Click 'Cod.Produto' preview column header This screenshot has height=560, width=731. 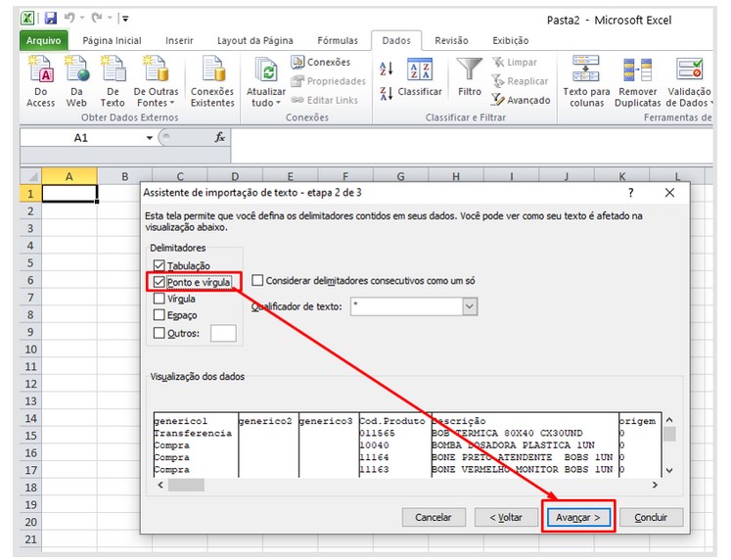point(392,421)
